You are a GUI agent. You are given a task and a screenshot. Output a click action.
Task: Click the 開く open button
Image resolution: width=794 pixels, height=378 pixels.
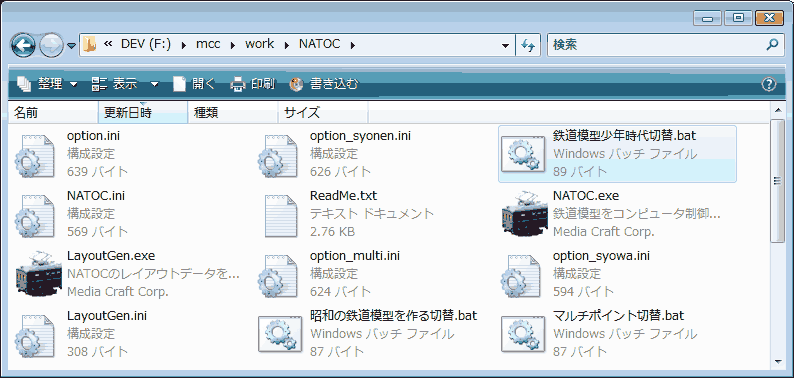pos(194,84)
